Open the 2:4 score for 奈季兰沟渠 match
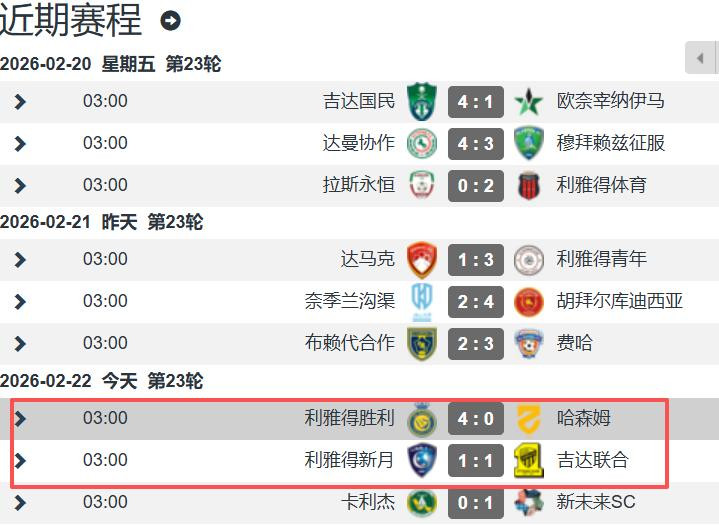The image size is (719, 525). (x=476, y=301)
